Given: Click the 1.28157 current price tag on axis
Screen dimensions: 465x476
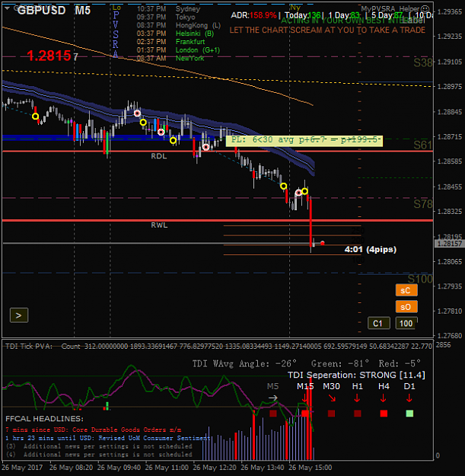Looking at the screenshot, I should (450, 244).
